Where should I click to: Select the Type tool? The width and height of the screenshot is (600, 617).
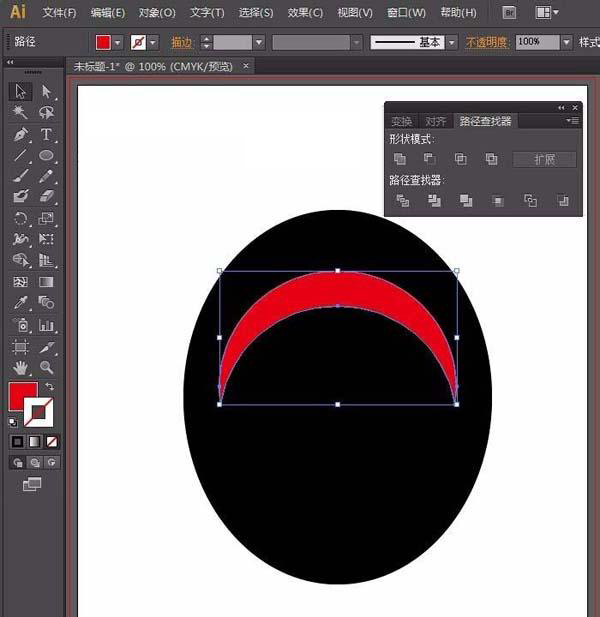pos(46,134)
